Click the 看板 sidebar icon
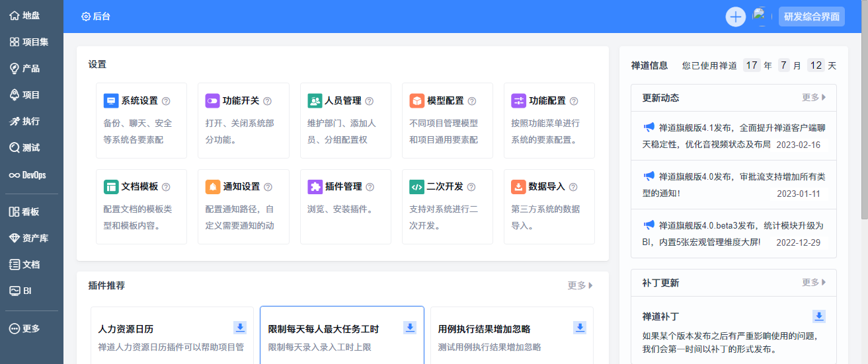Viewport: 868px width, 364px height. point(15,211)
